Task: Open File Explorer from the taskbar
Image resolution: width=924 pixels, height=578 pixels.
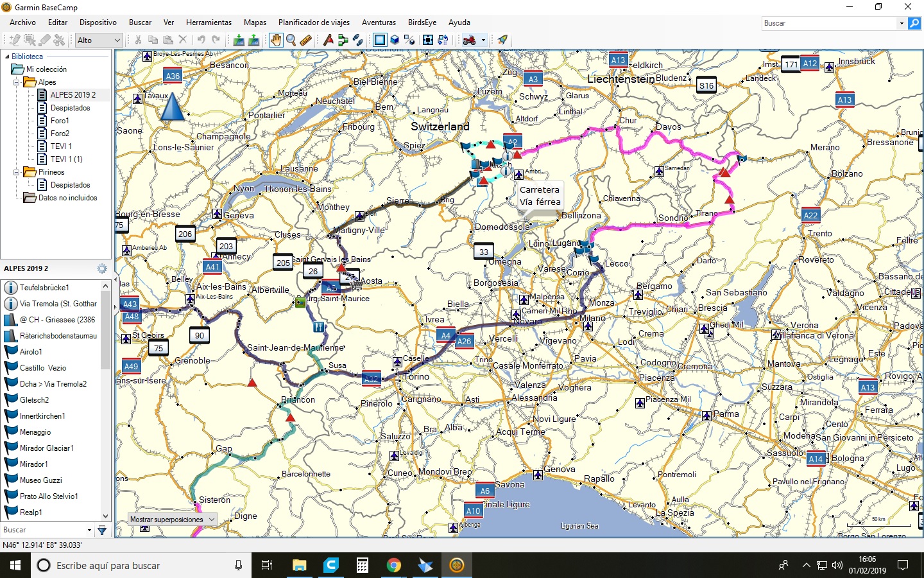Action: click(x=300, y=565)
